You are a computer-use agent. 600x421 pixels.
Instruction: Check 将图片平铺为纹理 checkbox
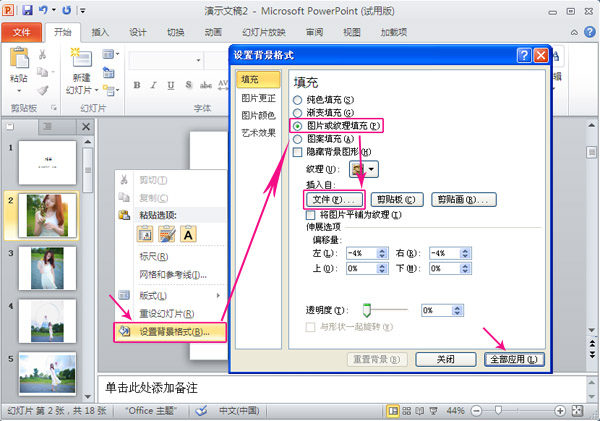coord(310,215)
